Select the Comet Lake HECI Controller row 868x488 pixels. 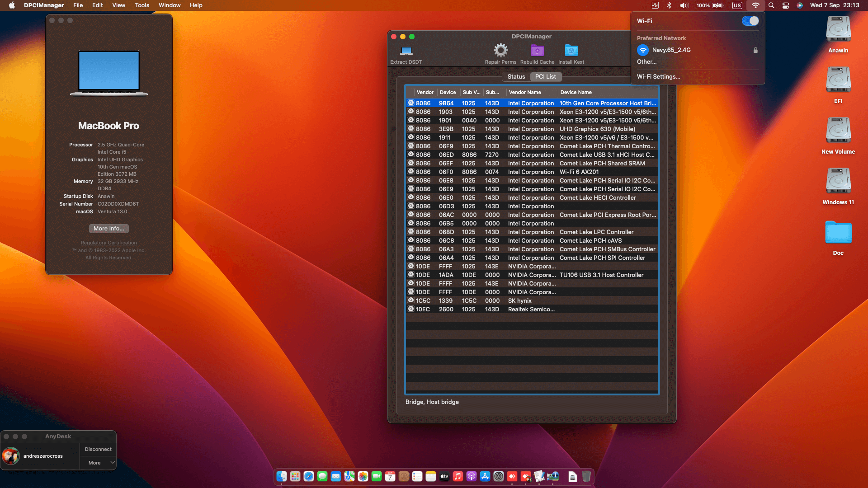(532, 198)
